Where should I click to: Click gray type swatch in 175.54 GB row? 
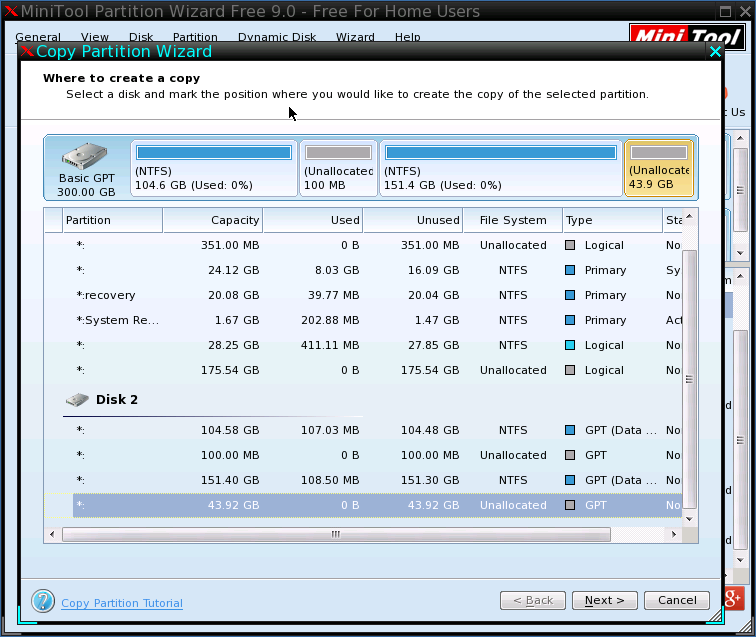(x=570, y=370)
